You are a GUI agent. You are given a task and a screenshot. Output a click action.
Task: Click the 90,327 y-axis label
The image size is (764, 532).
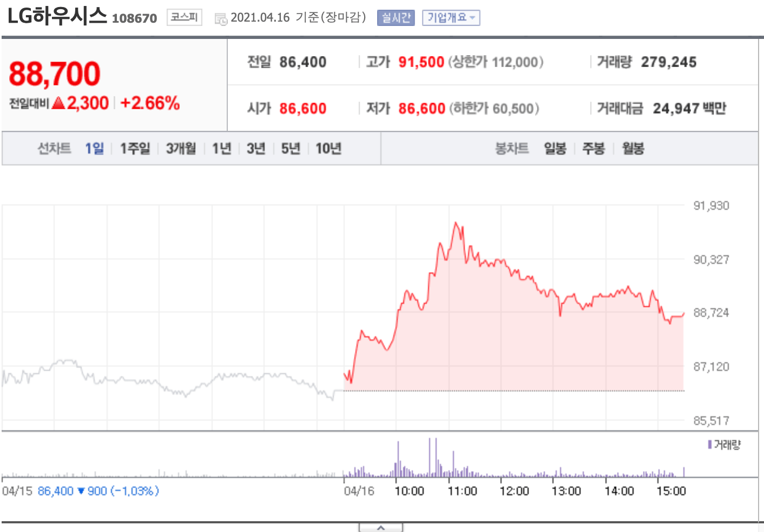(x=711, y=260)
